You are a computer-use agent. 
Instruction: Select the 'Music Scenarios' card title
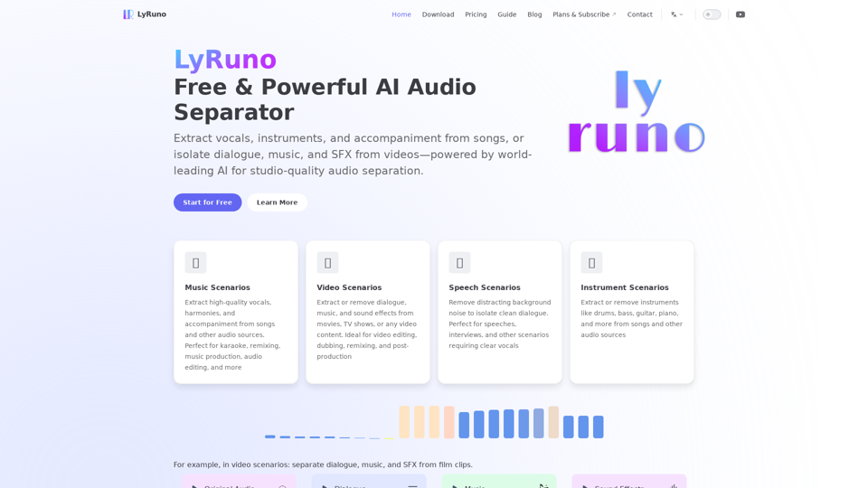point(218,287)
